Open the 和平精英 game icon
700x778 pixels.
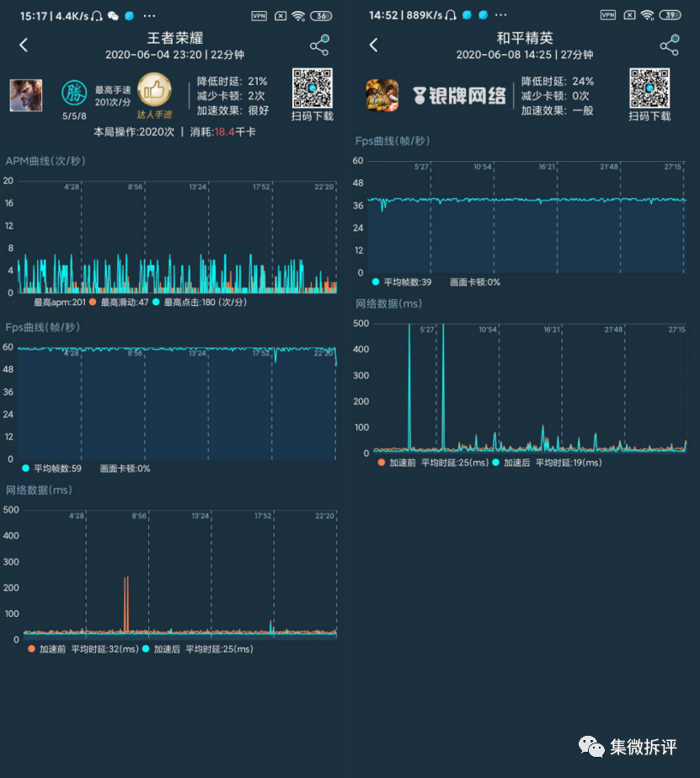pyautogui.click(x=382, y=95)
